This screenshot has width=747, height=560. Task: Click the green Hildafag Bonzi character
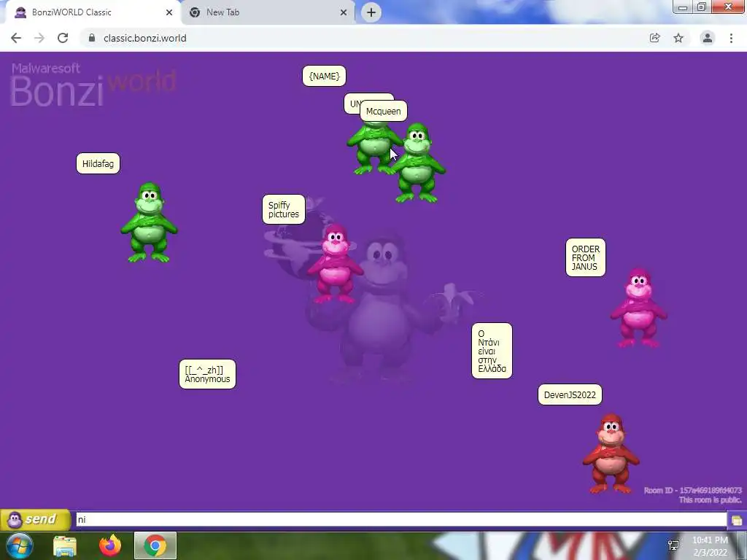(149, 222)
